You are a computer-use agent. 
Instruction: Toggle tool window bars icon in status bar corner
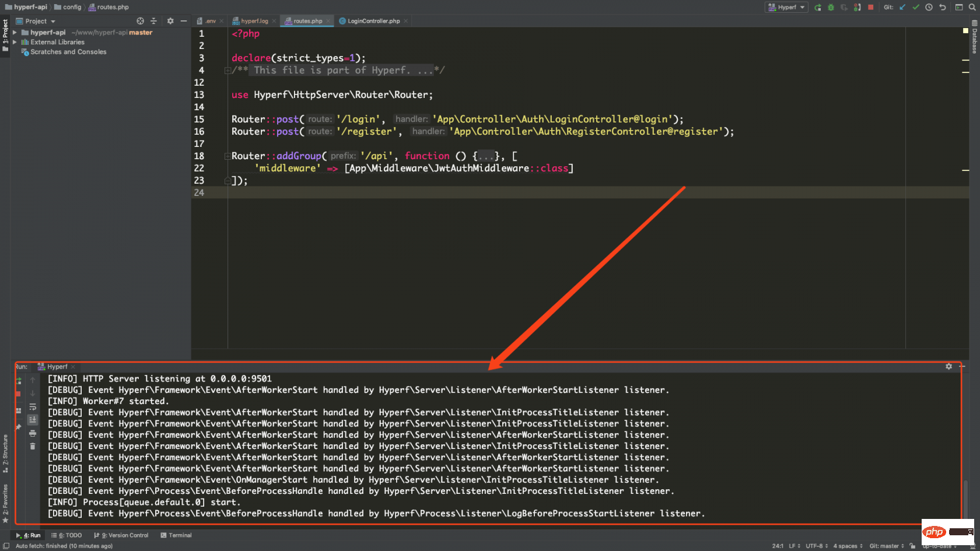click(6, 546)
